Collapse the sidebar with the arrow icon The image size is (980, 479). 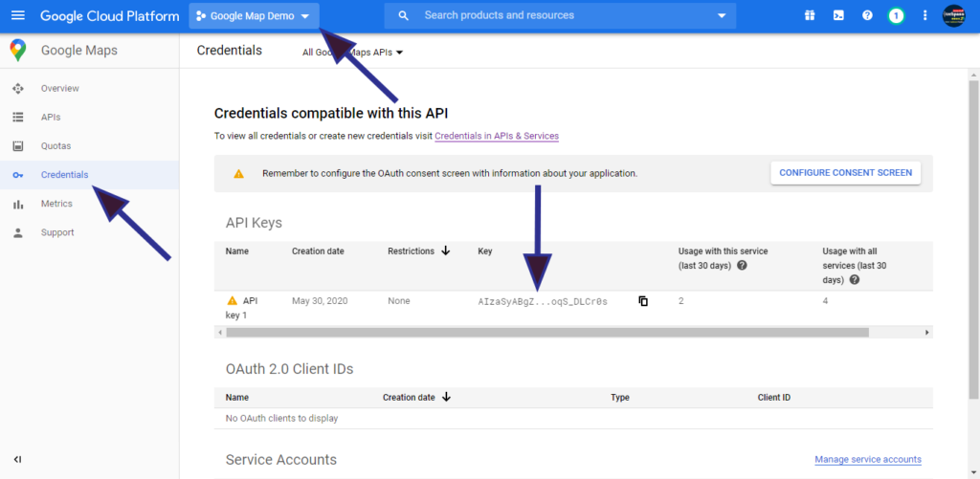pyautogui.click(x=17, y=460)
